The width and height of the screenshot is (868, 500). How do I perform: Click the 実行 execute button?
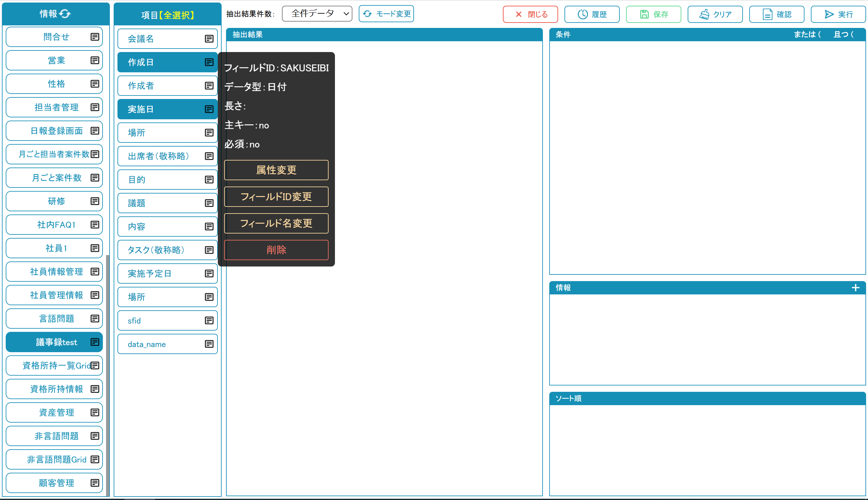[x=838, y=14]
